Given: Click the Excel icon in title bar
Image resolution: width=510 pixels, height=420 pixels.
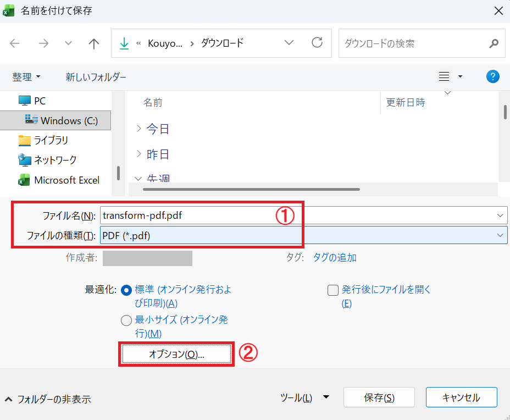Looking at the screenshot, I should pos(9,11).
